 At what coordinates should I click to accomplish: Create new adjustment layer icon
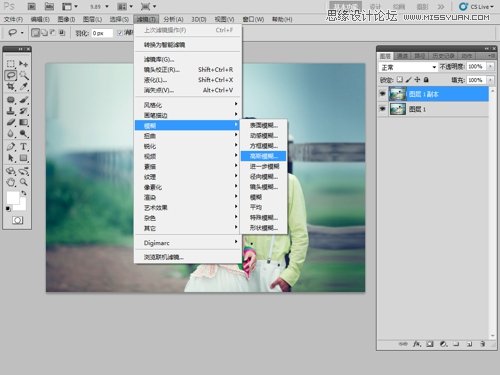pyautogui.click(x=443, y=344)
